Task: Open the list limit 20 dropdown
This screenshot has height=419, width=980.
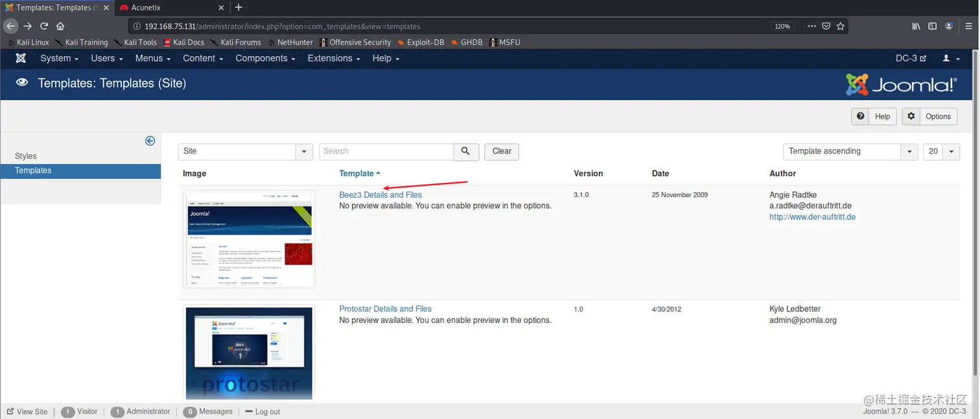Action: point(941,152)
